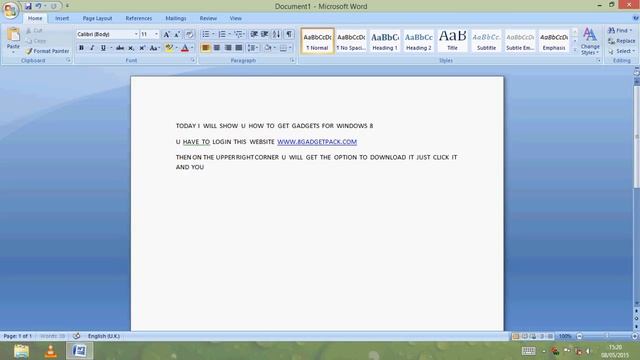Open the Calibri (Body) font name dropdown

[x=136, y=34]
